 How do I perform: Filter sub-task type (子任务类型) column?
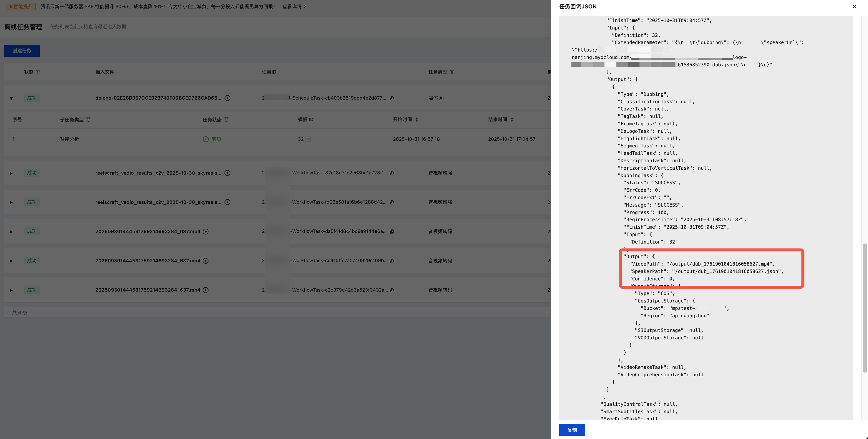point(88,120)
